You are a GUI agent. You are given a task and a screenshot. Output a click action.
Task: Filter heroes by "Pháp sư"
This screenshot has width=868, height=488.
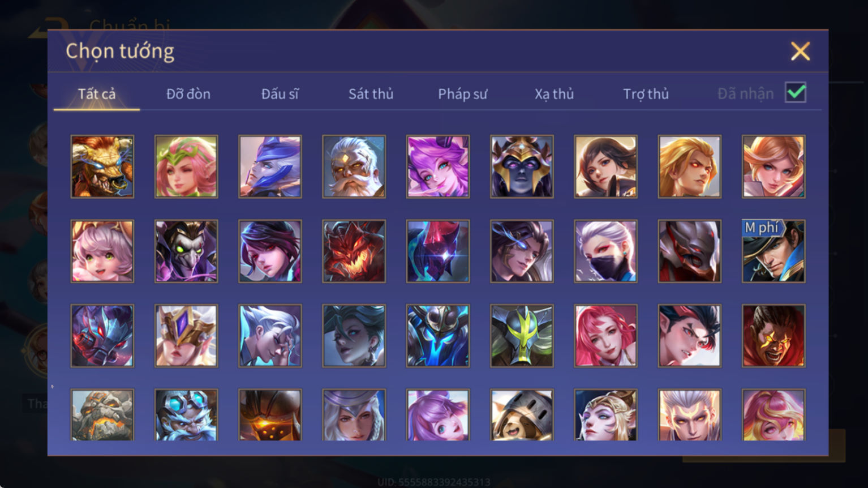462,94
